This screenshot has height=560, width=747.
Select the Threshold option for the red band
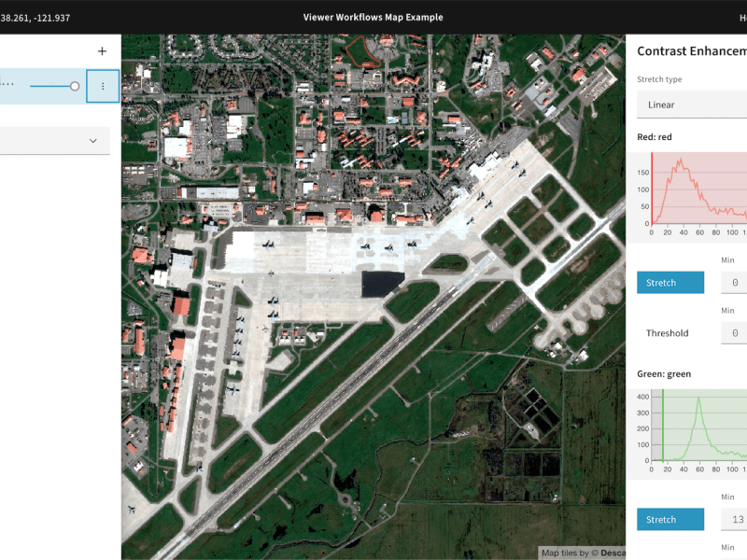point(667,333)
